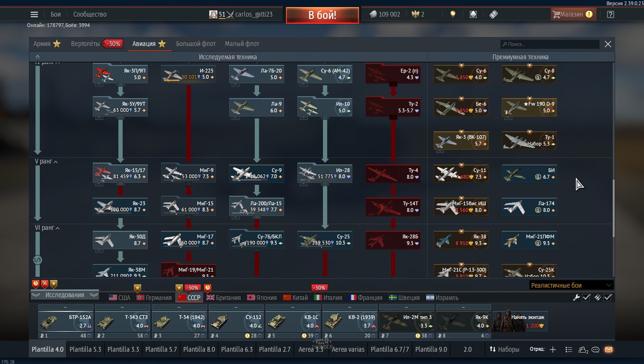This screenshot has width=644, height=364.
Task: Select the Ил-2М тип 3 crew slot
Action: pos(406,321)
